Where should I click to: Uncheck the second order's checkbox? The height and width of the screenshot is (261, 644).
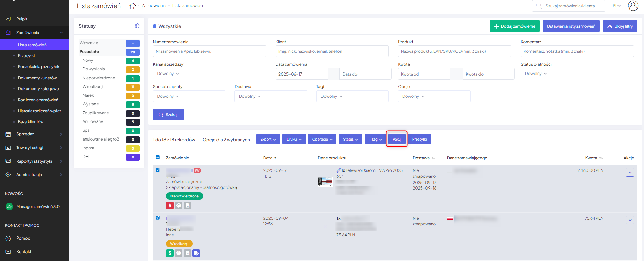coord(158,218)
